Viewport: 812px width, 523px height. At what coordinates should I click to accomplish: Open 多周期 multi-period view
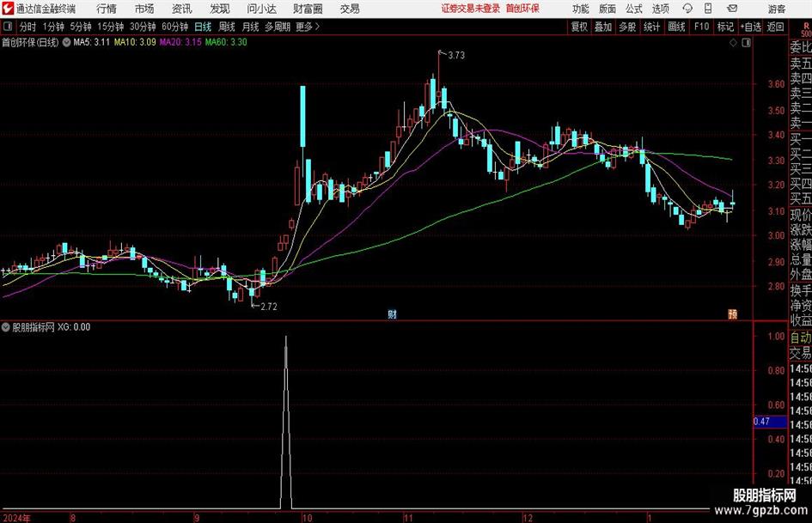(278, 27)
